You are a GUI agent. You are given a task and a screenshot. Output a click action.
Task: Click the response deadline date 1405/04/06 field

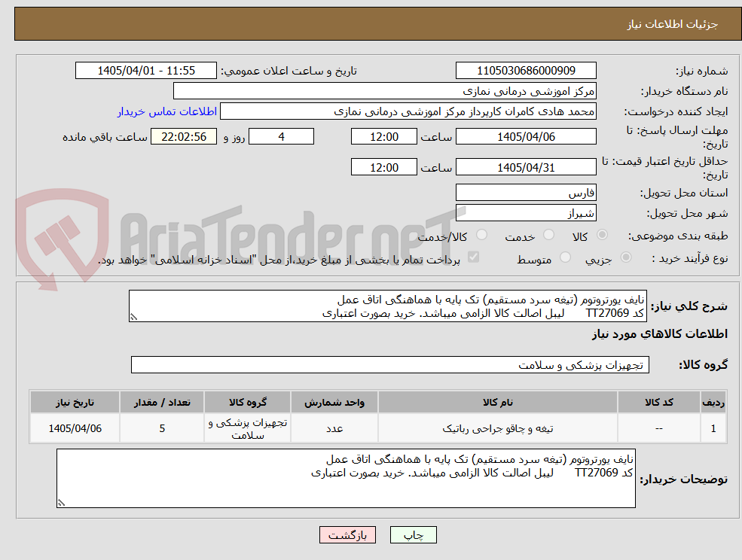click(x=526, y=137)
